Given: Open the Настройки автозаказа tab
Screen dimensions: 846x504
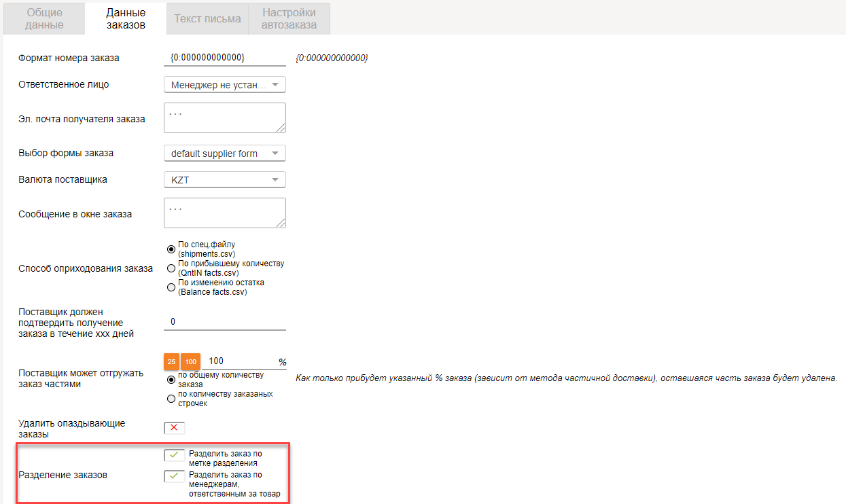Looking at the screenshot, I should [289, 19].
